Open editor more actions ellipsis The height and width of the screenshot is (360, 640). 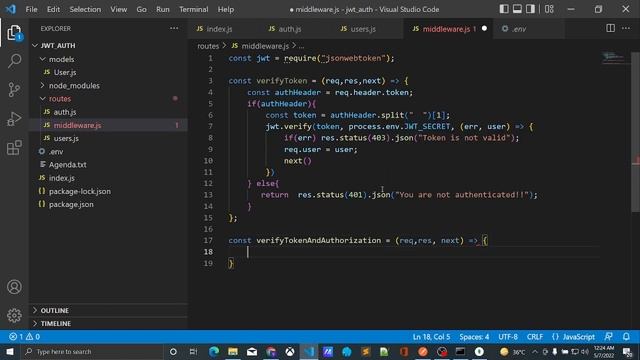coord(626,28)
